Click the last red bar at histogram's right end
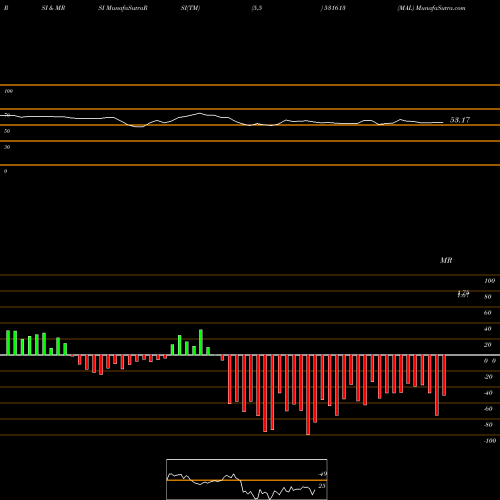Viewport: 500px width, 500px height. coord(444,375)
